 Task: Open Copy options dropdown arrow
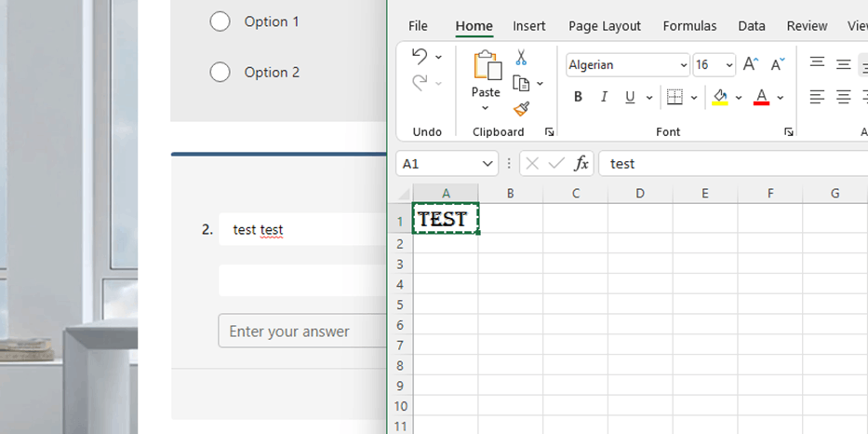540,84
